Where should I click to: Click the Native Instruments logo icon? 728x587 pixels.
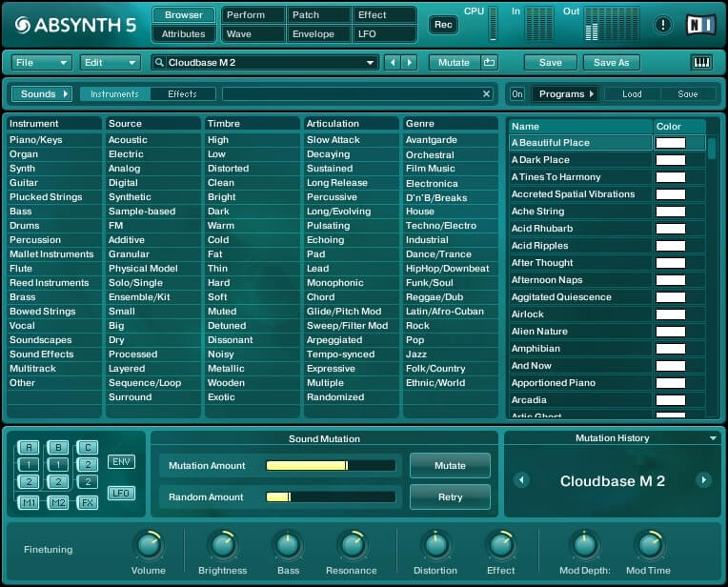(700, 25)
